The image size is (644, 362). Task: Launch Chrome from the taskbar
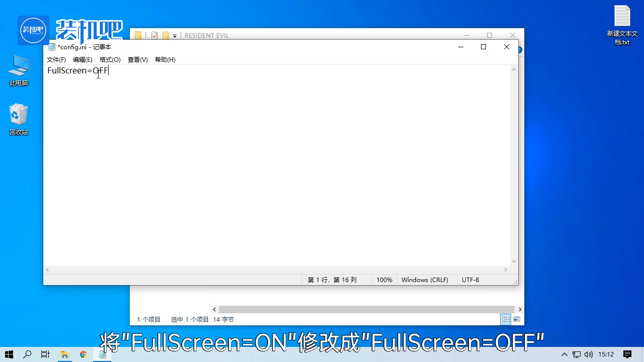tap(84, 354)
